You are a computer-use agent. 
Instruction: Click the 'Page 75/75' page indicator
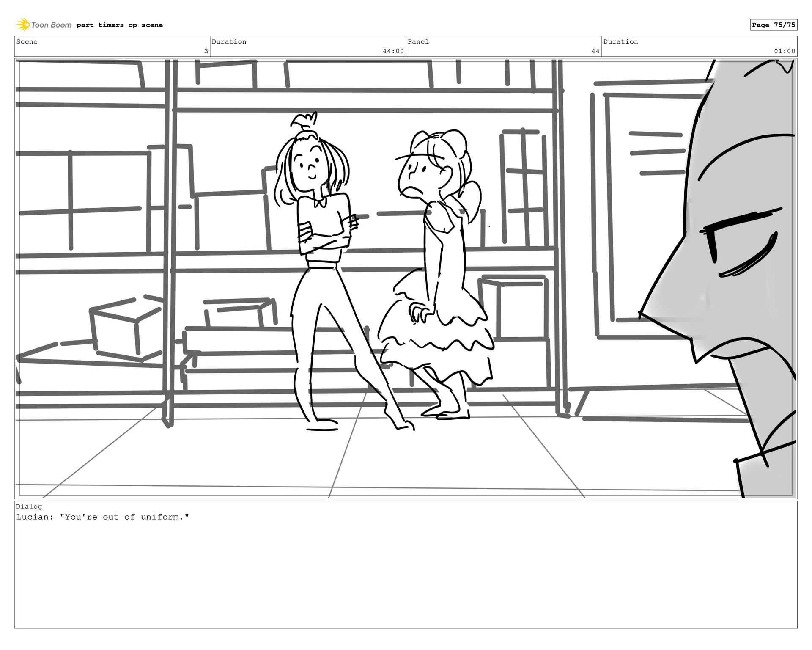click(x=774, y=25)
